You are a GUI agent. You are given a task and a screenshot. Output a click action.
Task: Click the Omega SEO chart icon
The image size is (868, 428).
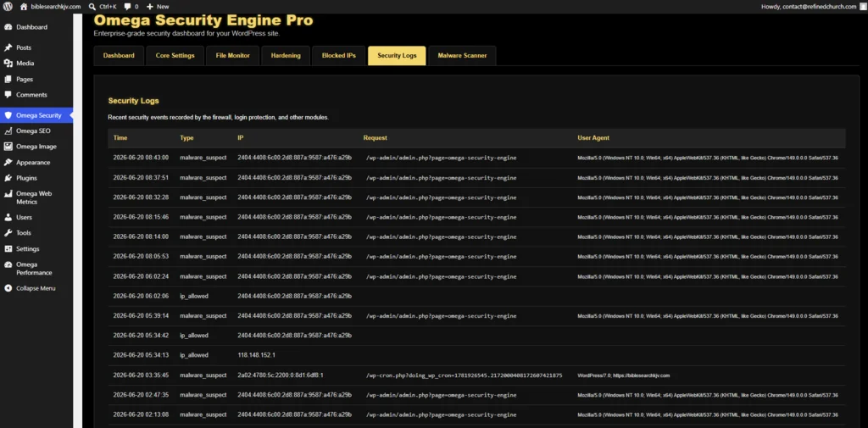click(x=8, y=131)
